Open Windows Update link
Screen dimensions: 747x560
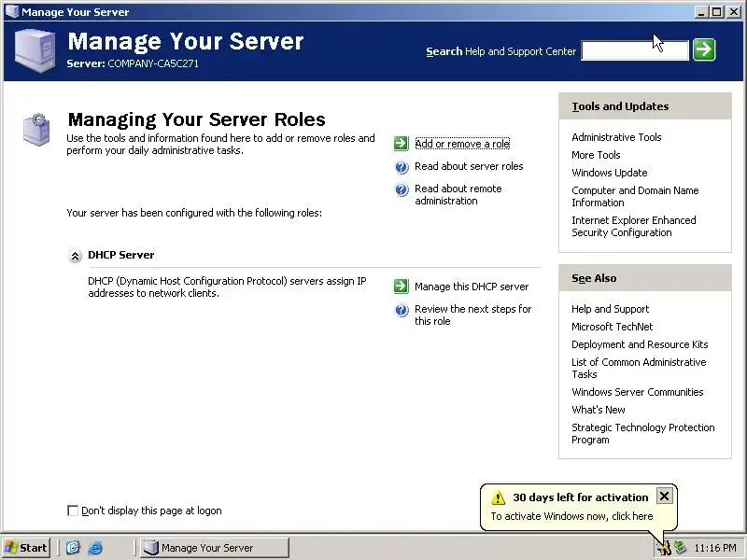(x=610, y=173)
